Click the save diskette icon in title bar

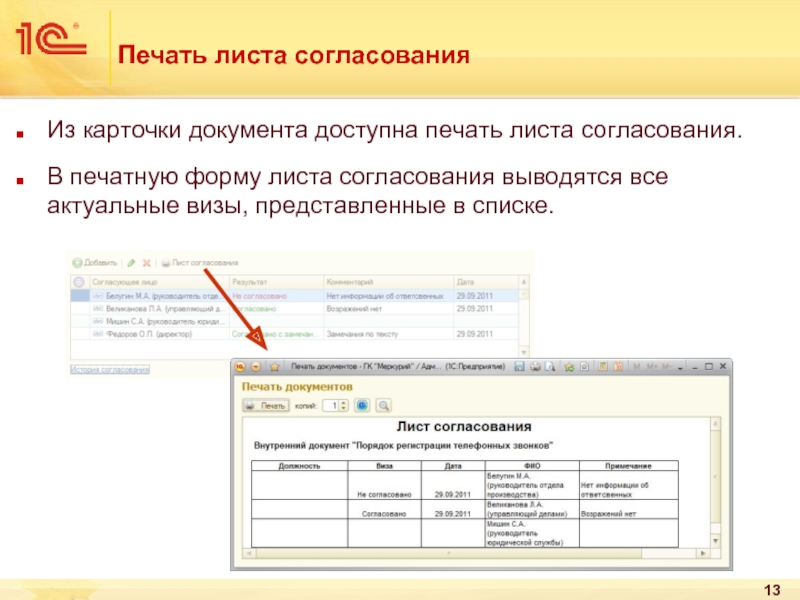coord(519,368)
